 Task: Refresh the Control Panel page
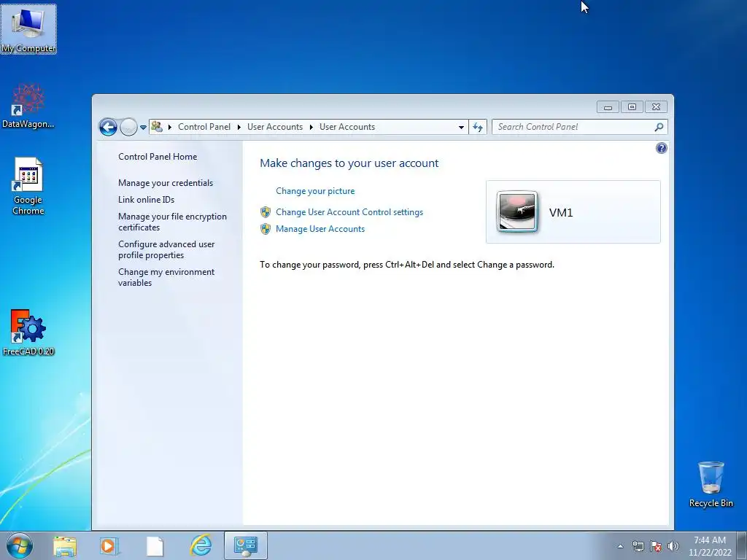[478, 127]
